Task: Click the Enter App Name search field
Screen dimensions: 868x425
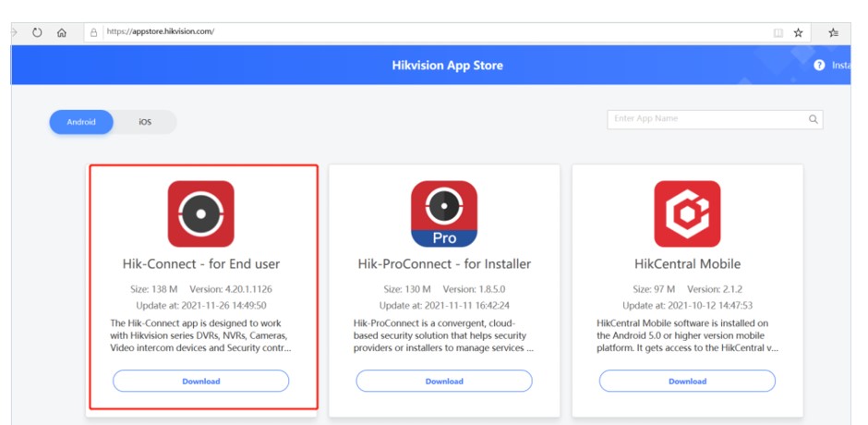Action: (x=706, y=119)
